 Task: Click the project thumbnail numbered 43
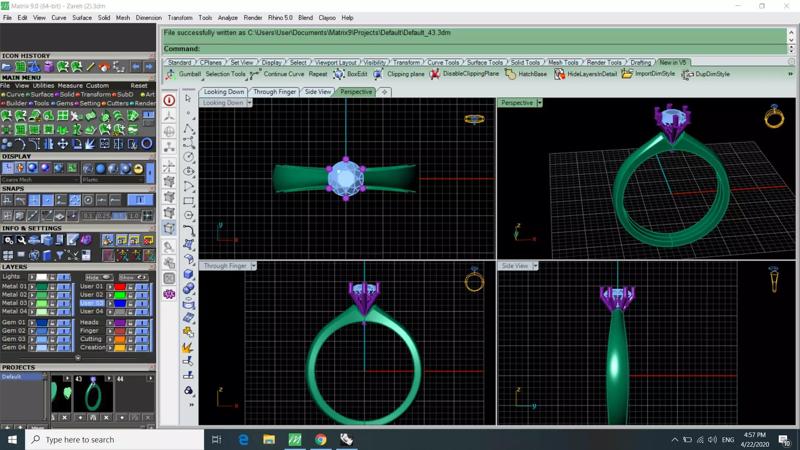(x=93, y=394)
